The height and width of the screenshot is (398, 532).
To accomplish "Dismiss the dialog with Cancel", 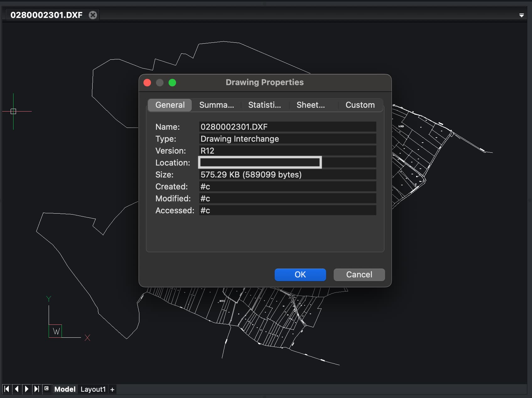I will (x=359, y=275).
